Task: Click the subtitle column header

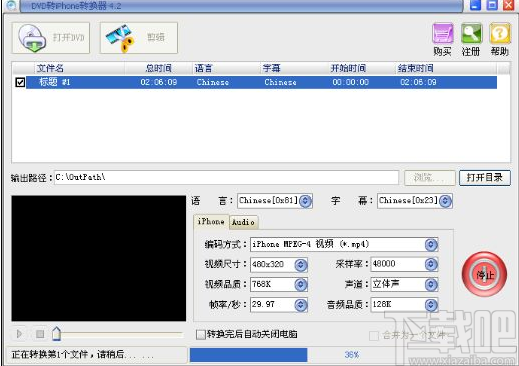Action: click(294, 68)
